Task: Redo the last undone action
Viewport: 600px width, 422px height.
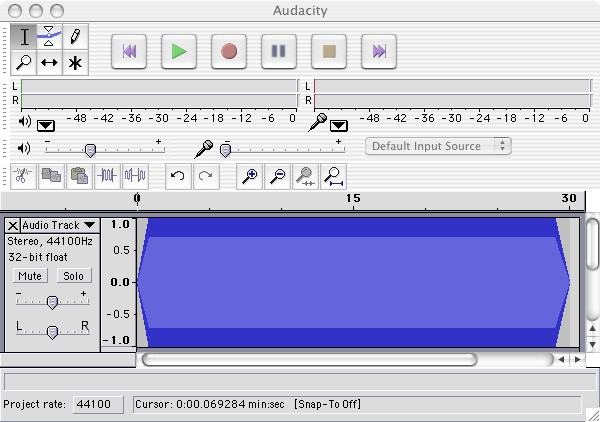Action: coord(206,176)
